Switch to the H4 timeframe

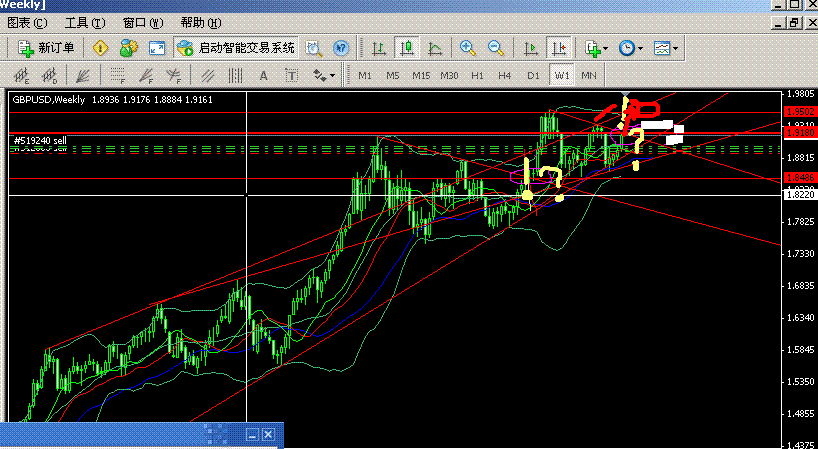point(504,76)
